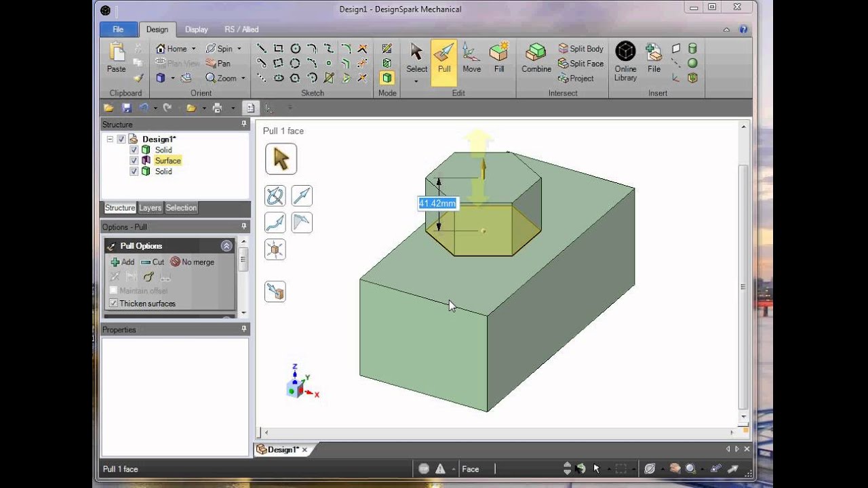Choose the Sweep tool guide in viewport
Viewport: 868px width, 488px height.
[x=275, y=222]
